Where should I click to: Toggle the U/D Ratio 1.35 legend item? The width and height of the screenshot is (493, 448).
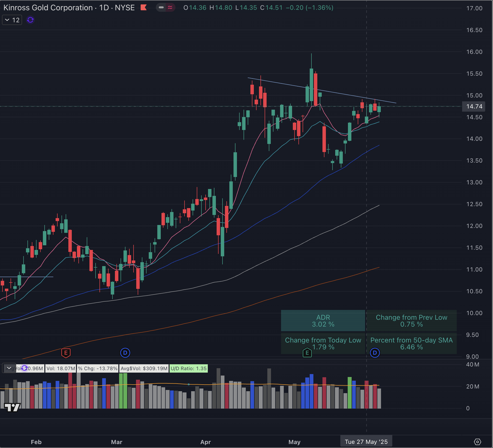coord(188,368)
